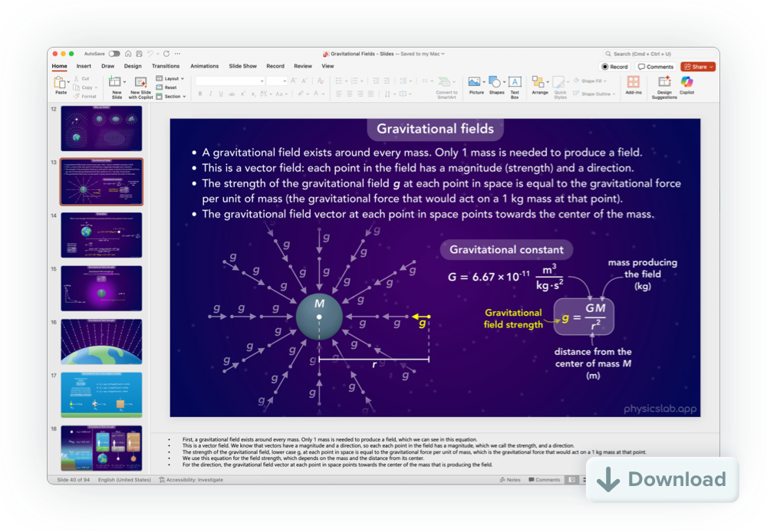Click New Slide with Copilot
Viewport: 767px width, 532px height.
coord(140,86)
